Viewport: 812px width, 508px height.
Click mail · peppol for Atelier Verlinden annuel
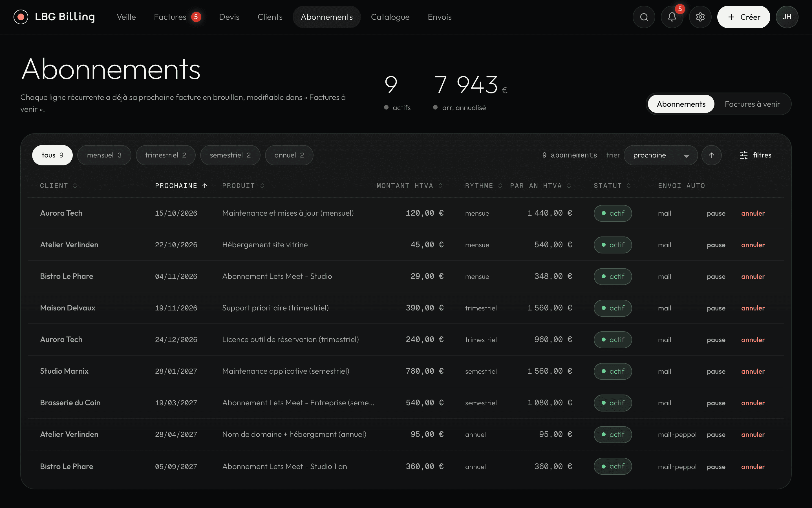pyautogui.click(x=677, y=434)
